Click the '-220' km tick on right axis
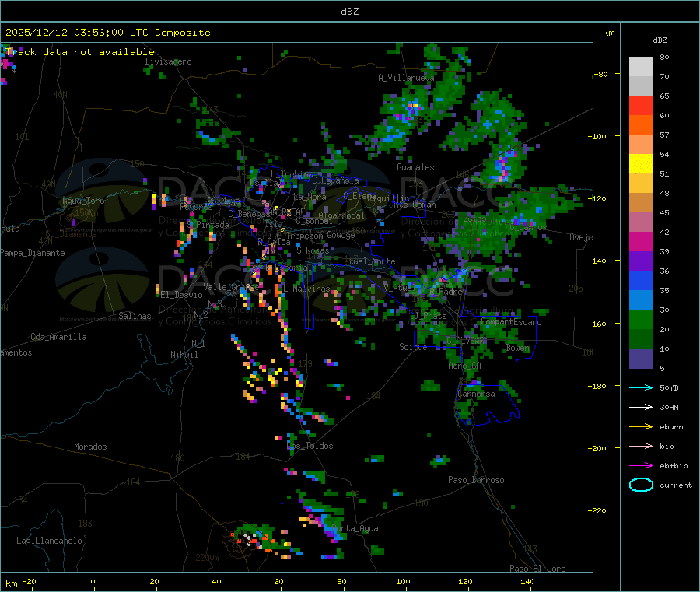The image size is (700, 592). point(597,510)
